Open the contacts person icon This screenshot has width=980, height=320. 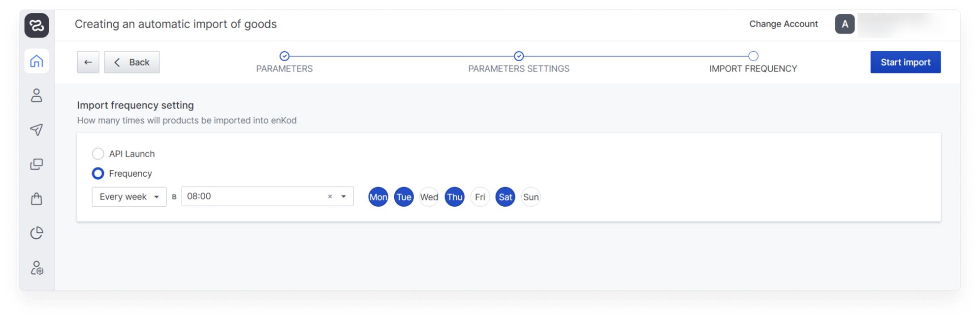(x=36, y=96)
